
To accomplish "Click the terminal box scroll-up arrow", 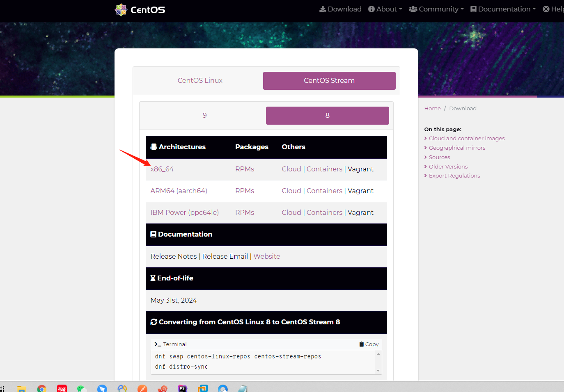I will (x=378, y=354).
